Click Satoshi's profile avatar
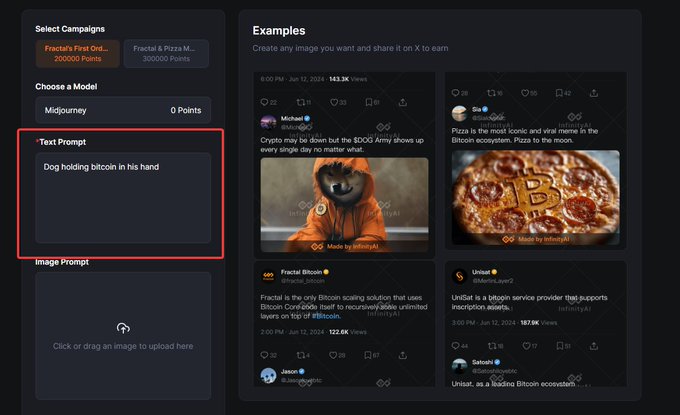 [x=459, y=366]
